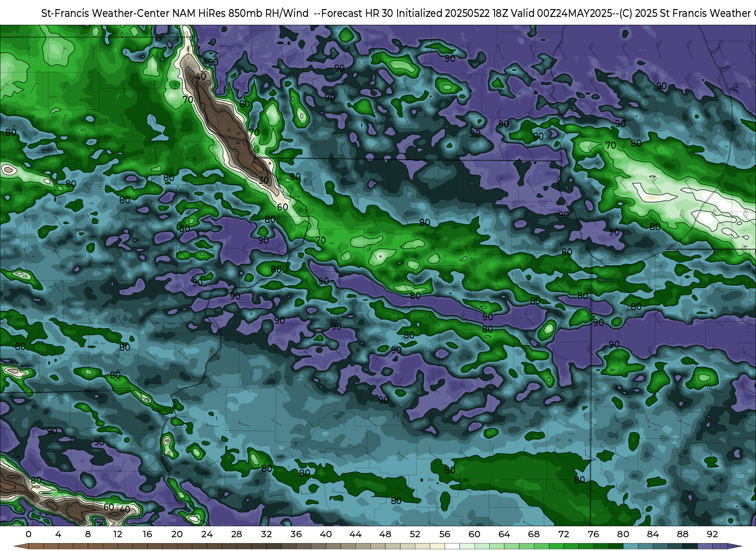756x551 pixels.
Task: Click the '56' tick label on the color scale
Action: 445,534
